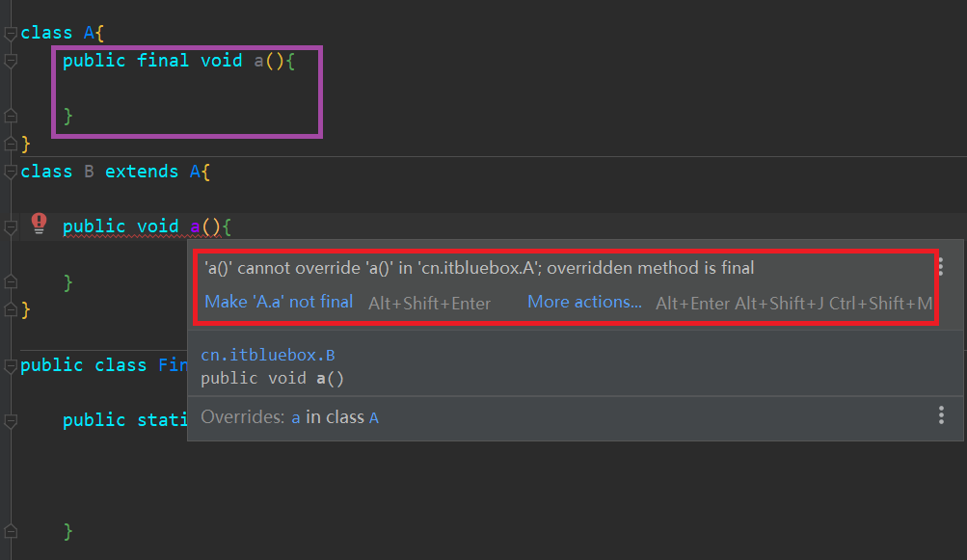Click the 'Alt+Shift+Enter' shortcut hint

430,304
